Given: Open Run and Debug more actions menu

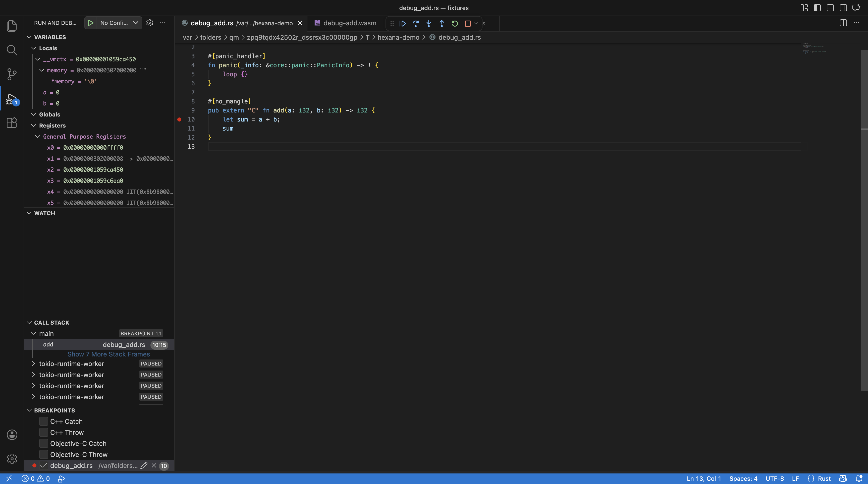Looking at the screenshot, I should pyautogui.click(x=163, y=23).
